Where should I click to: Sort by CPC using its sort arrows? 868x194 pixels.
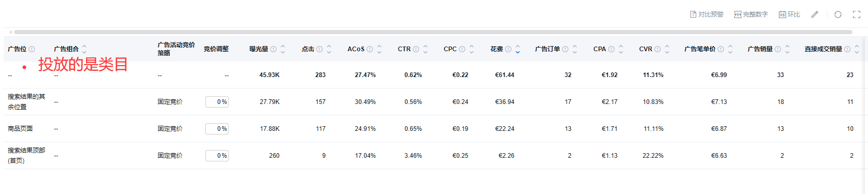click(471, 49)
